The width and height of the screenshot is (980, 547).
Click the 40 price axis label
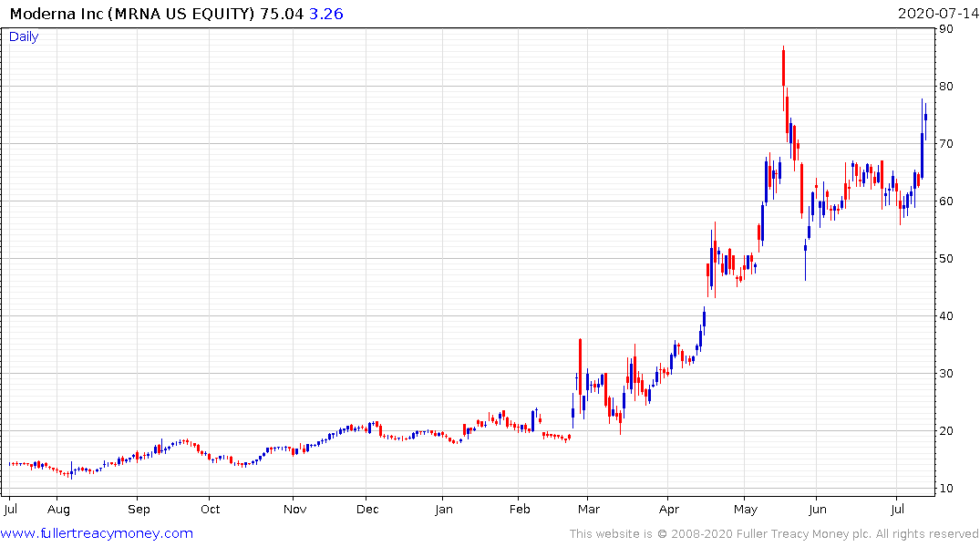point(946,316)
